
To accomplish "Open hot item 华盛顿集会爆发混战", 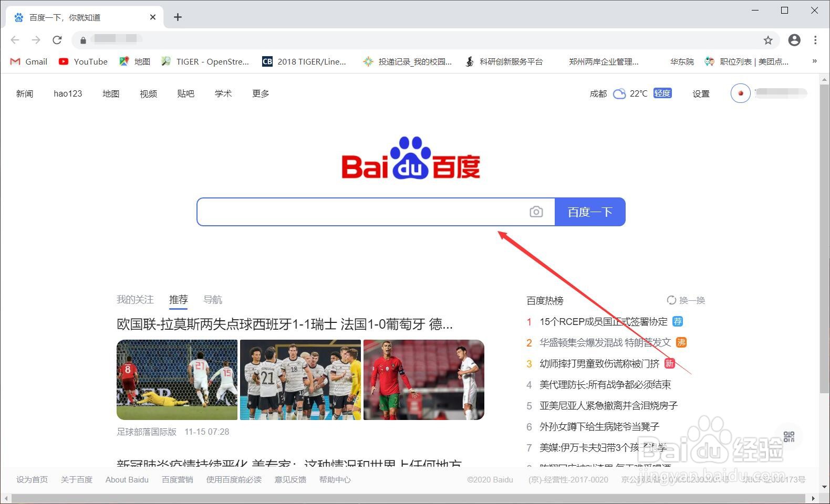I will click(x=606, y=342).
